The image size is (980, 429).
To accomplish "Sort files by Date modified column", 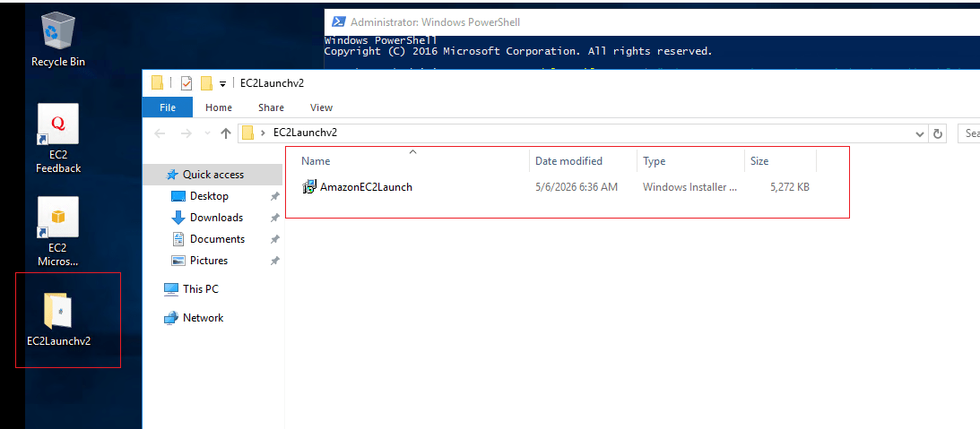I will (583, 161).
